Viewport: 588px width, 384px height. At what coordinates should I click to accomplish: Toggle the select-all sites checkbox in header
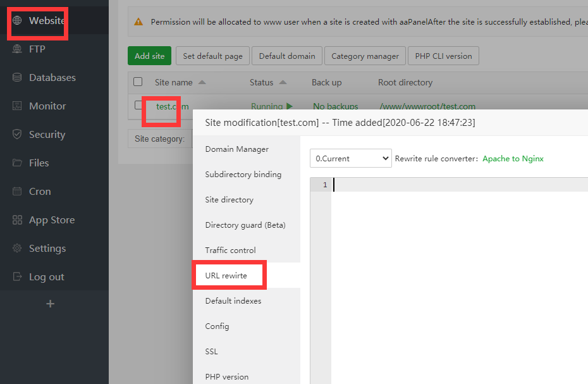(138, 82)
